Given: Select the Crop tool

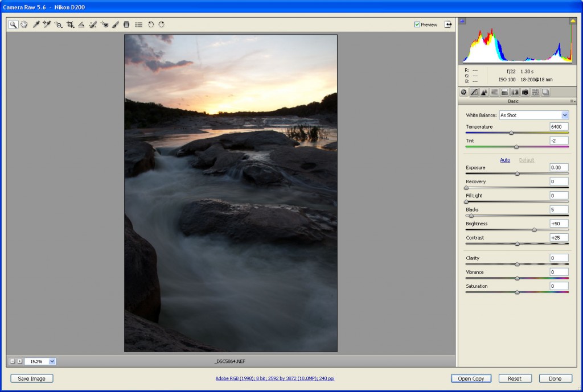Looking at the screenshot, I should (x=71, y=25).
